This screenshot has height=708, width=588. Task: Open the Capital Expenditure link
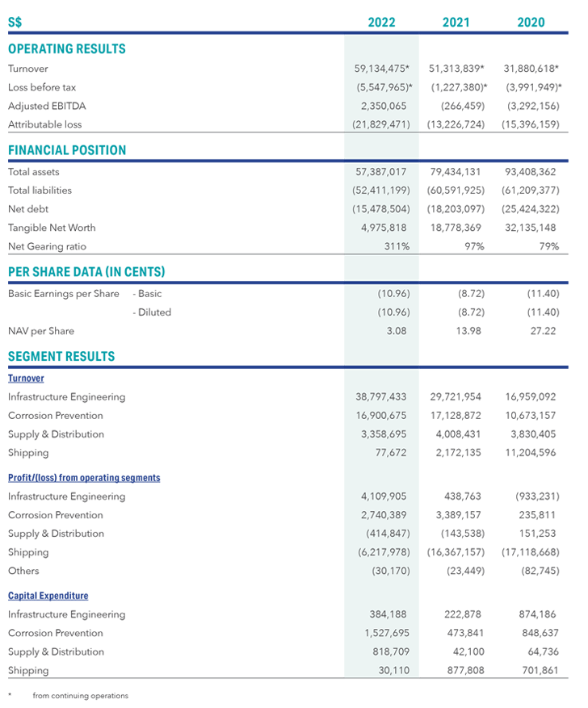click(x=48, y=596)
